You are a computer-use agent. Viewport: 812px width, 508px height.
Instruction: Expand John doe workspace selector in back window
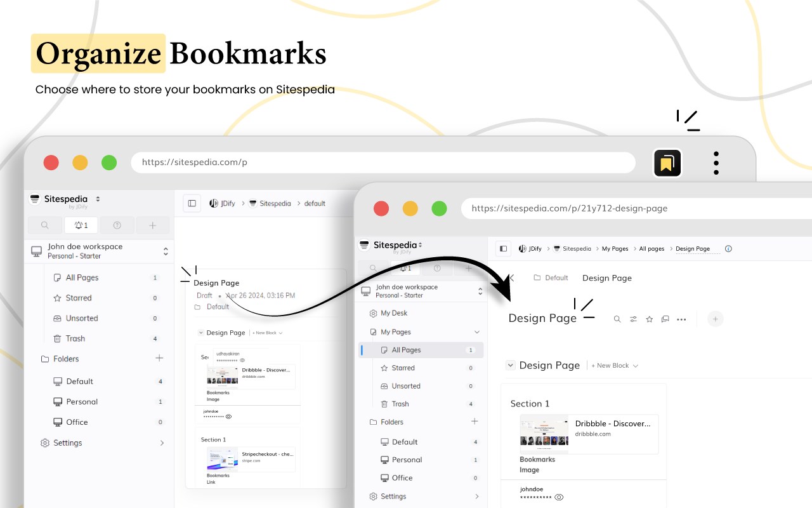(166, 251)
